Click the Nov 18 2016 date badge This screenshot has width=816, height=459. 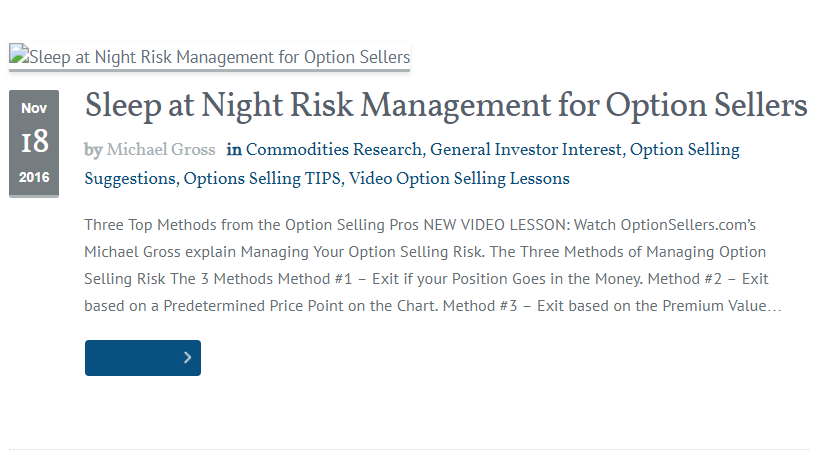point(34,143)
